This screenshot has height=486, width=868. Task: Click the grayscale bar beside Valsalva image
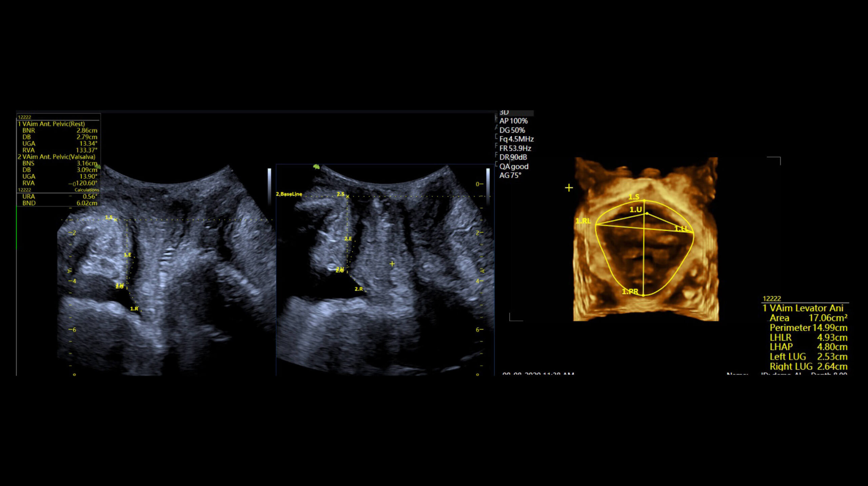488,186
